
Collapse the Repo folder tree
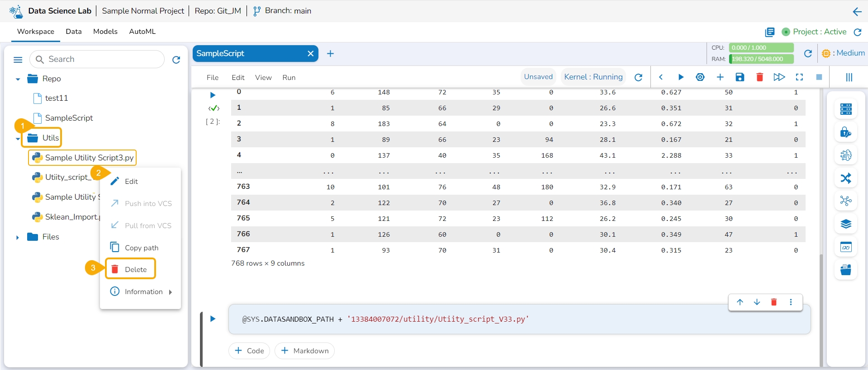coord(18,79)
